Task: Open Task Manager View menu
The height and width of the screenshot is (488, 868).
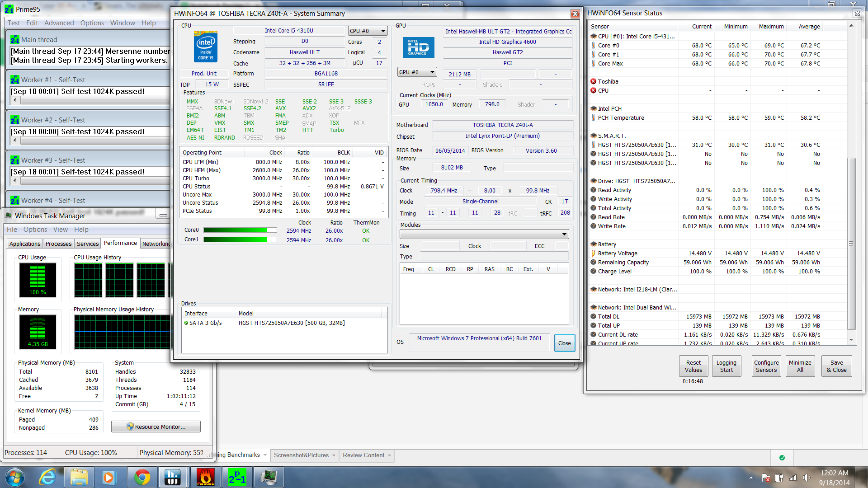Action: (61, 230)
